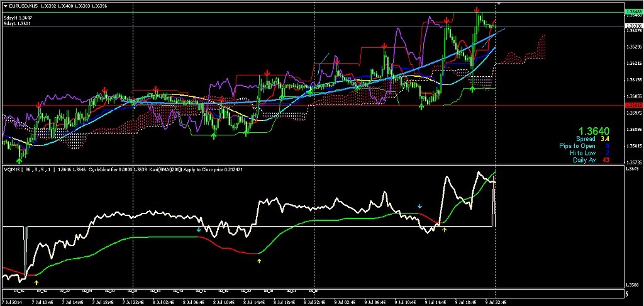Select the Daily Av 43 info line
Image resolution: width=644 pixels, height=306 pixels.
(591, 160)
